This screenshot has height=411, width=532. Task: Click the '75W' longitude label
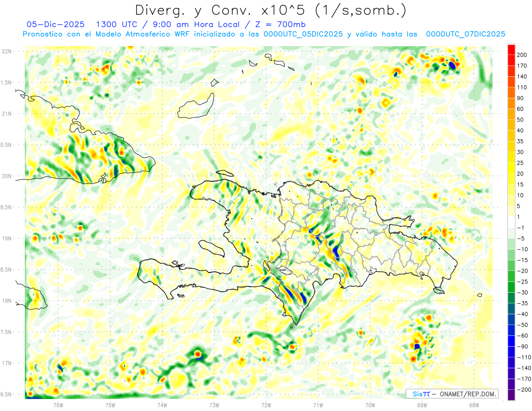click(x=110, y=405)
